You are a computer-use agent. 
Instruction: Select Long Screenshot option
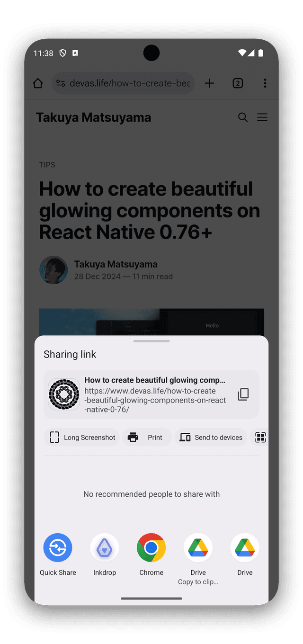coord(82,438)
